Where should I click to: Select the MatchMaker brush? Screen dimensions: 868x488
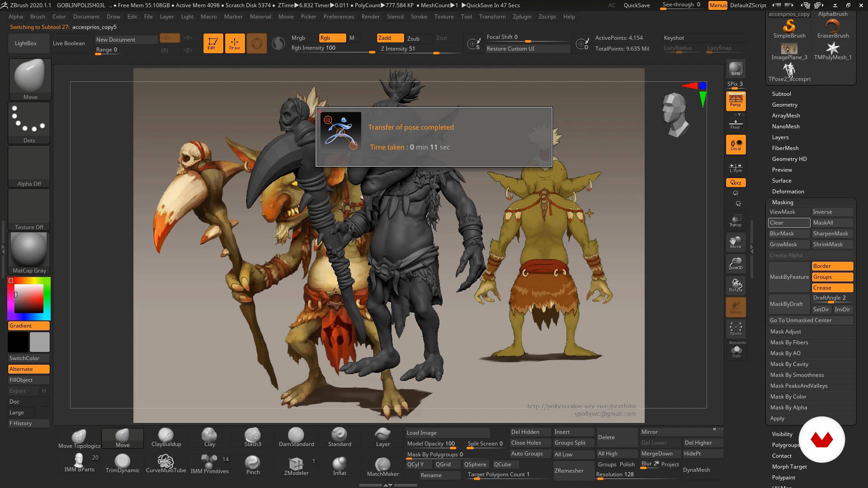383,466
